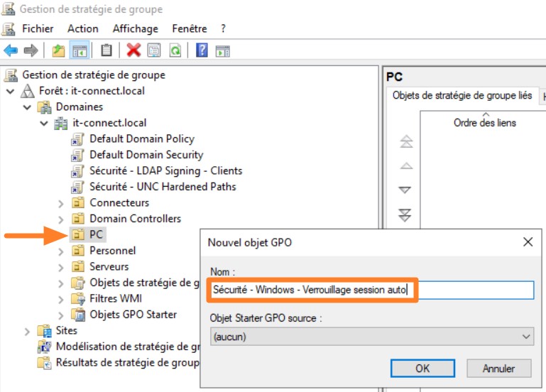
Task: Open the Affichage menu
Action: tap(135, 28)
